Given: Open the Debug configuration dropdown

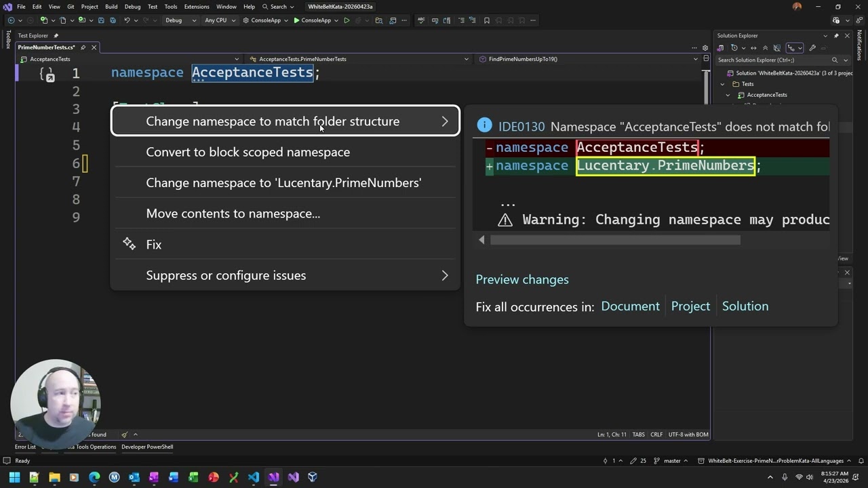Looking at the screenshot, I should coord(180,20).
